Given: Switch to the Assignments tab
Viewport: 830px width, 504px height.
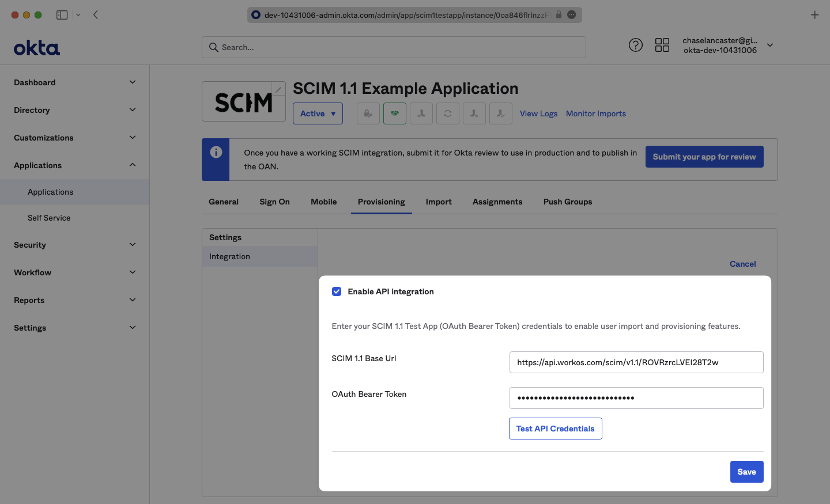Looking at the screenshot, I should coord(497,202).
